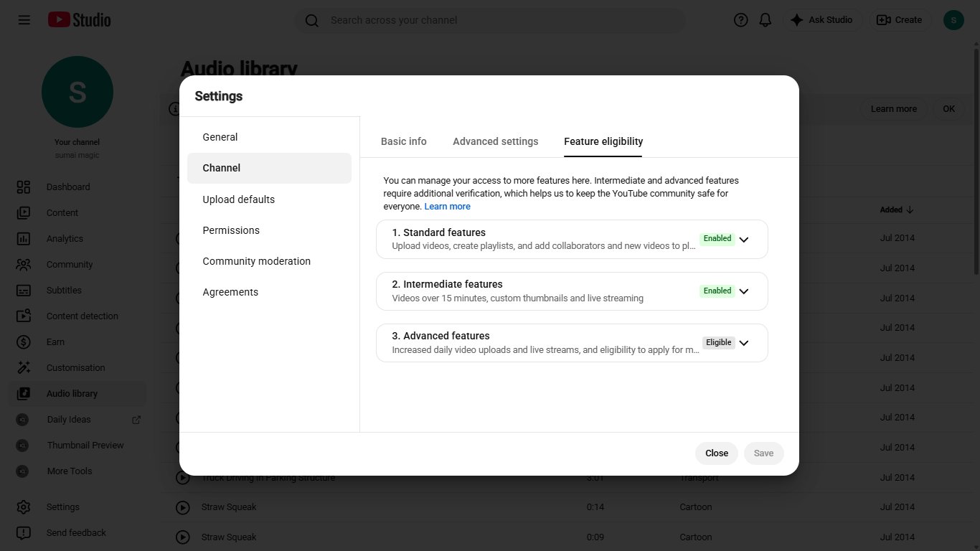Click the Content detection sidebar icon
Screen dimensions: 980x551
tap(24, 316)
